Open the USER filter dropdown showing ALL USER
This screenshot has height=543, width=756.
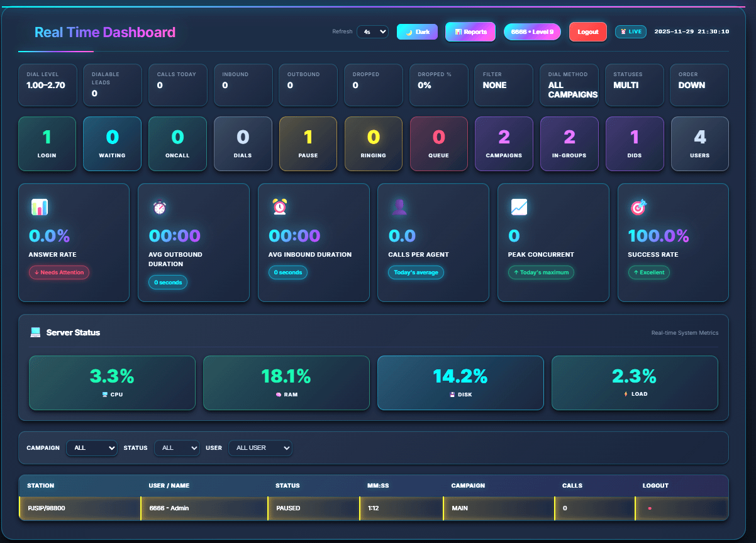(260, 448)
